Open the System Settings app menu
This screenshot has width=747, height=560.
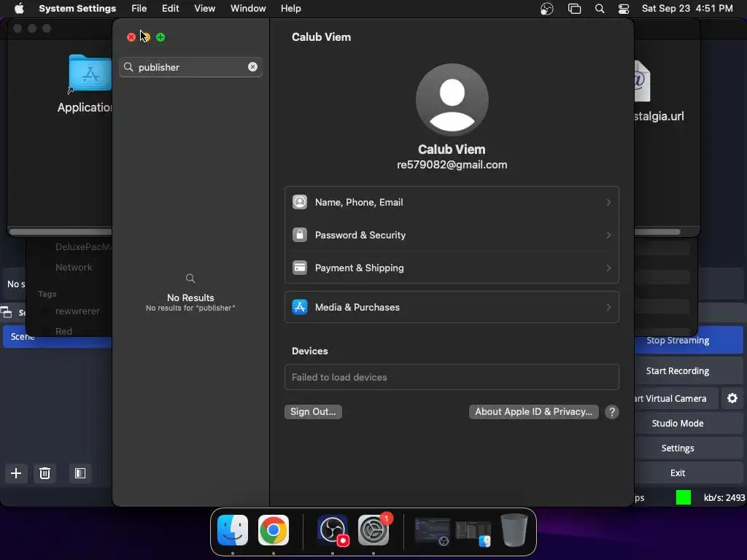[x=77, y=9]
